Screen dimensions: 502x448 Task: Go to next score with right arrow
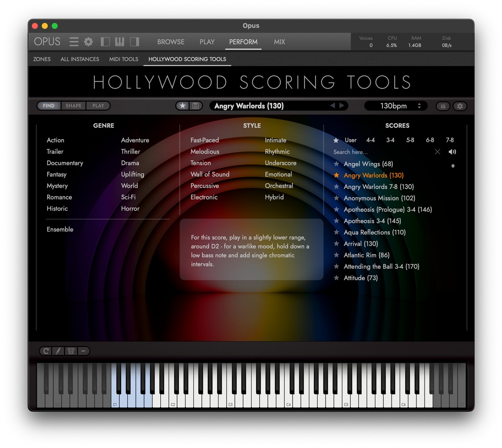pyautogui.click(x=342, y=105)
